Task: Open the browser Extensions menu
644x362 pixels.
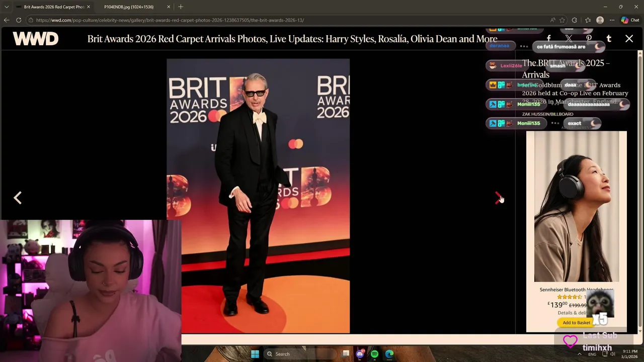Action: (x=575, y=20)
